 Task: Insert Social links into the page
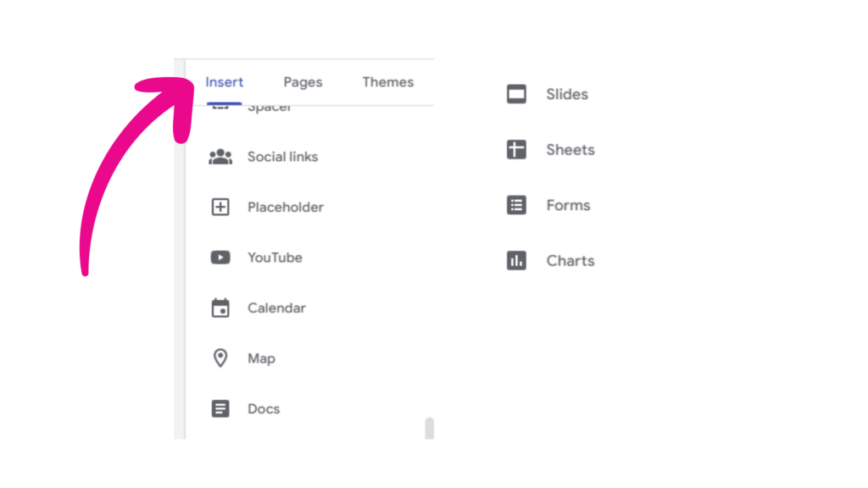coord(282,156)
